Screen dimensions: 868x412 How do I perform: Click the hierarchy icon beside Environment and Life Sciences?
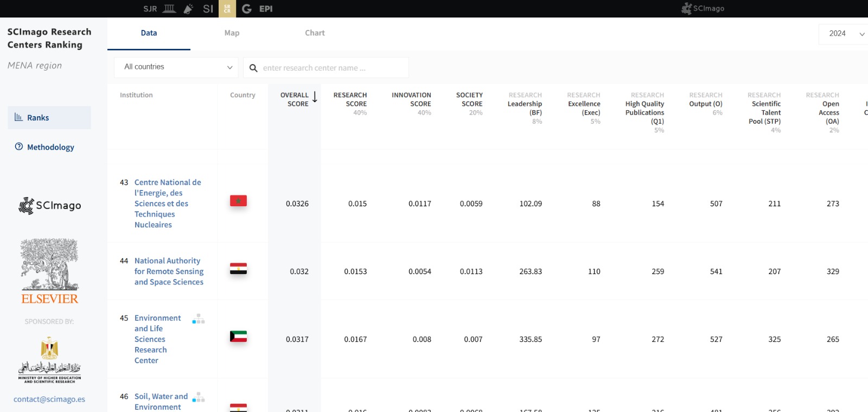pos(199,319)
